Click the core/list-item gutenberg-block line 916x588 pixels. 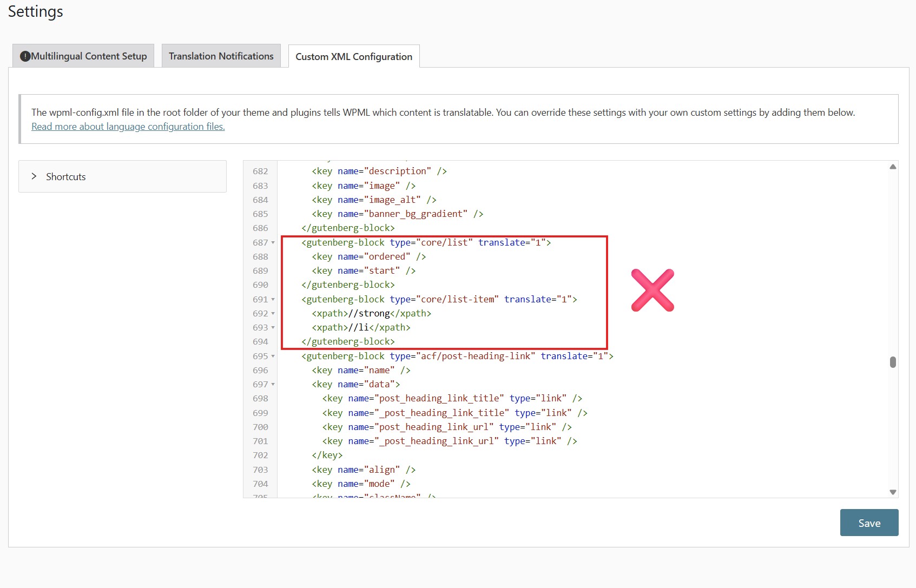click(x=439, y=299)
